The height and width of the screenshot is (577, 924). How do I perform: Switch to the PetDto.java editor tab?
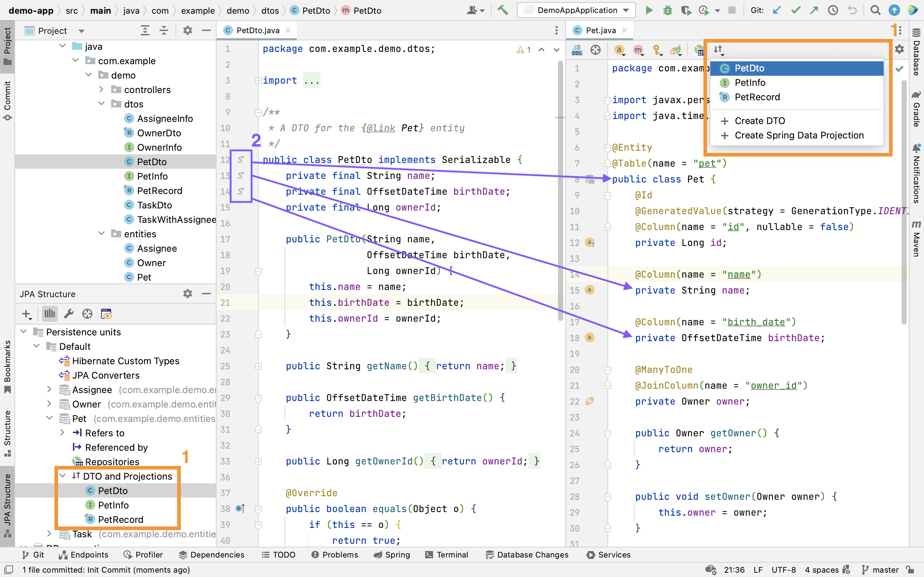[257, 31]
